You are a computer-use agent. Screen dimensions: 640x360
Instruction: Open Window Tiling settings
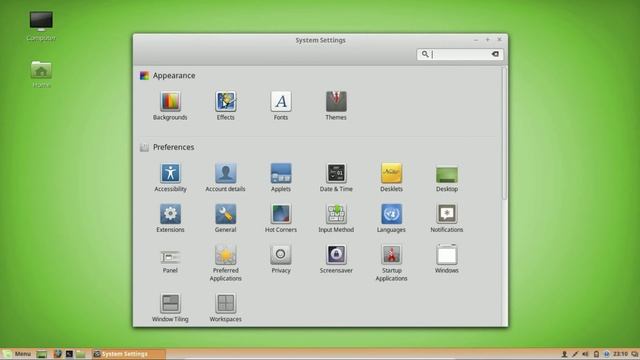pos(170,308)
